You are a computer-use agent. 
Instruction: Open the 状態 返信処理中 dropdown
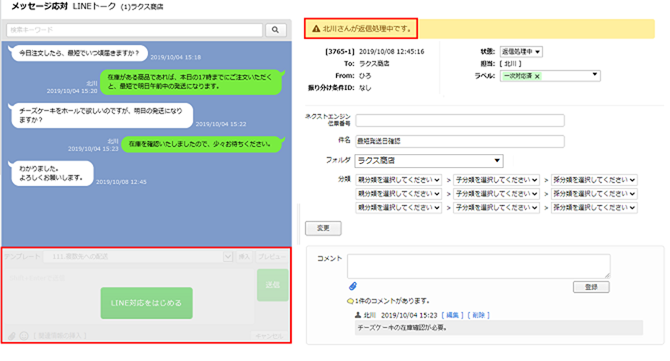(x=521, y=52)
